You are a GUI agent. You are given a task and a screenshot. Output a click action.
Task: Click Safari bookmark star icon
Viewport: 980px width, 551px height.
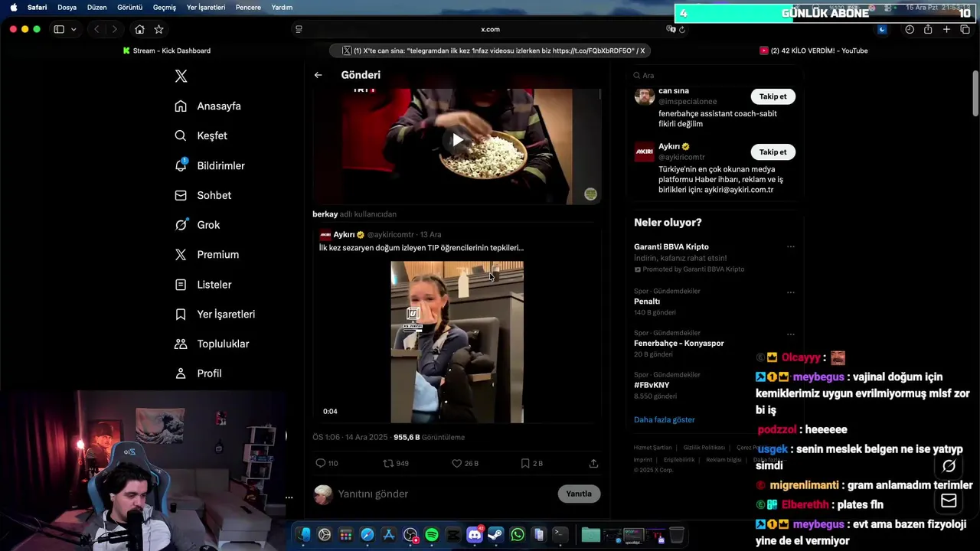158,29
